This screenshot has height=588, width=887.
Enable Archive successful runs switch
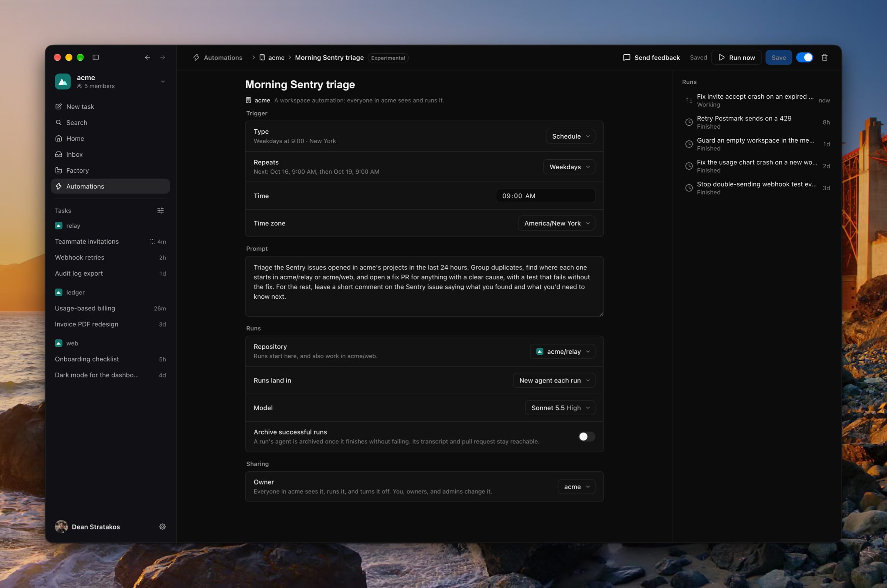[587, 436]
